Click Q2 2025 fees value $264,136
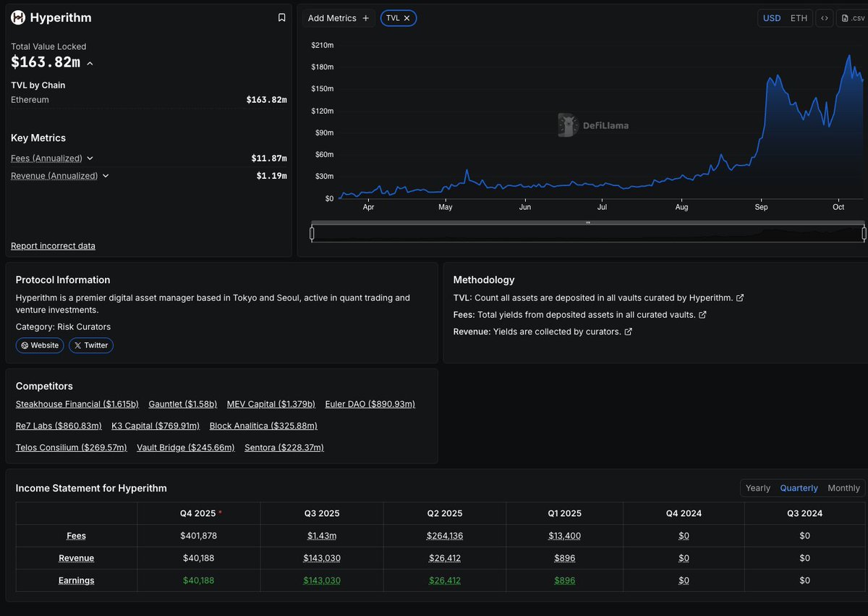The width and height of the screenshot is (868, 616). [445, 536]
